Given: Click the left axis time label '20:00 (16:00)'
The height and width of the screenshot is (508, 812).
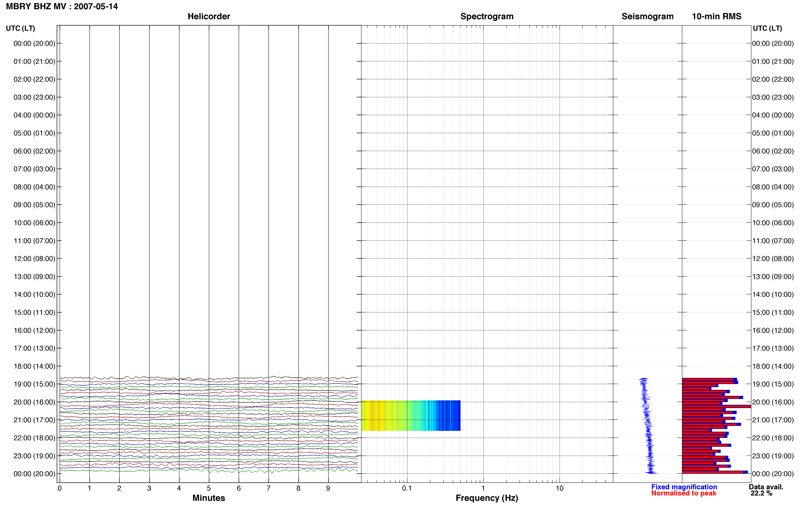Looking at the screenshot, I should click(x=34, y=402).
